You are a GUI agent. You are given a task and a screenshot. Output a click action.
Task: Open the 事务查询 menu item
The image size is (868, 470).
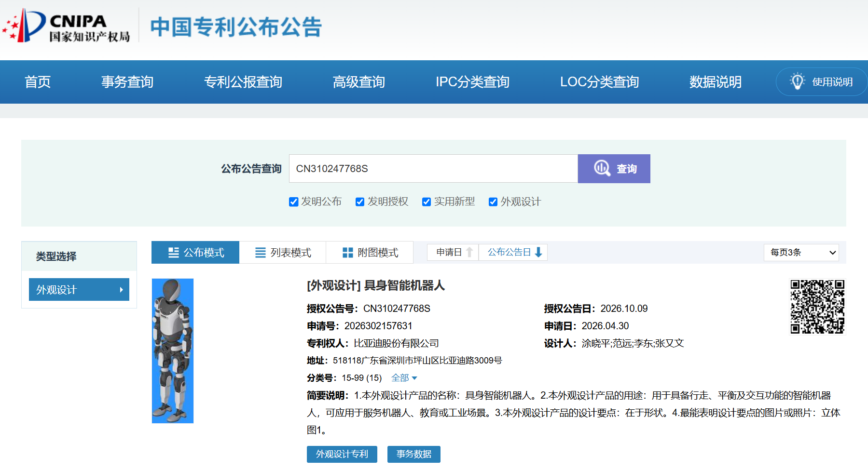127,82
